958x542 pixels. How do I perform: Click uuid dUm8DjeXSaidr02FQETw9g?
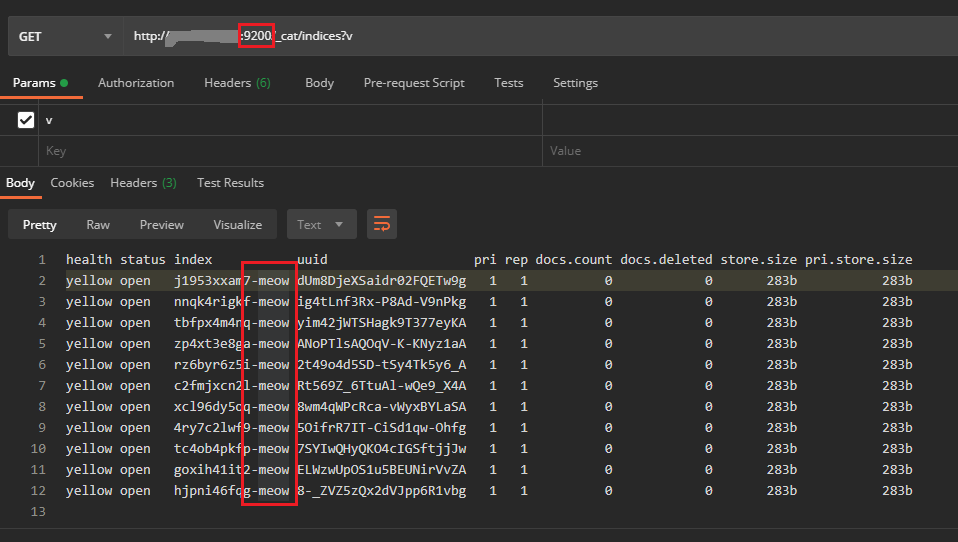coord(382,280)
